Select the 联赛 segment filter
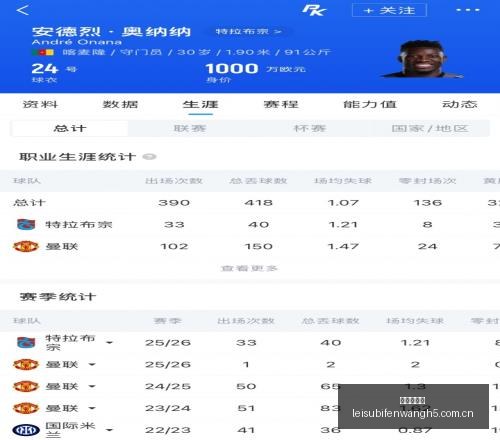The height and width of the screenshot is (440, 500). (190, 128)
